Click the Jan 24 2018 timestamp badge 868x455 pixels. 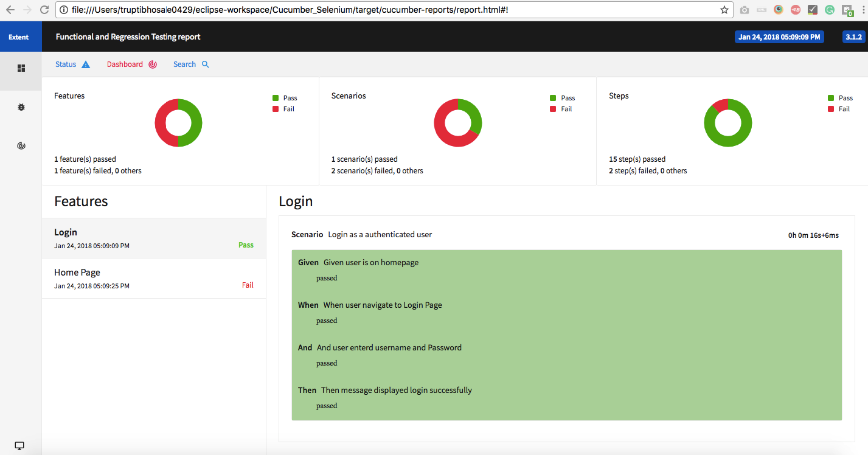coord(779,36)
